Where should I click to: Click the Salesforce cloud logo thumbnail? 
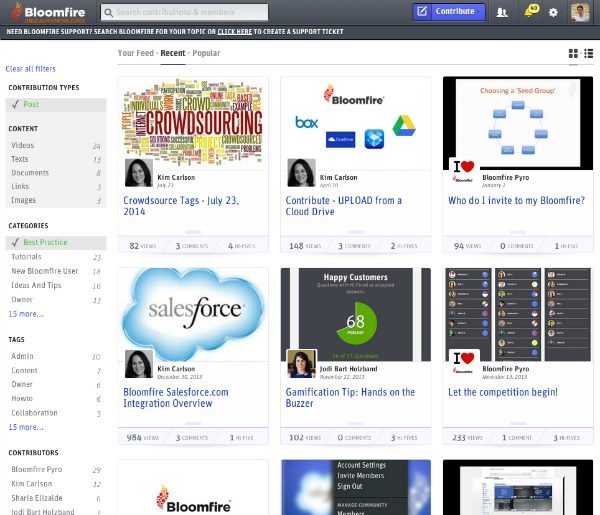pyautogui.click(x=193, y=314)
